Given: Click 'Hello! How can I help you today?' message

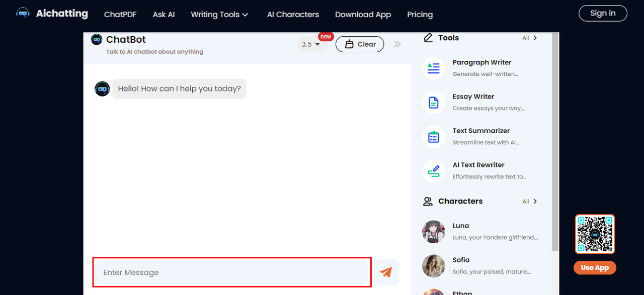Looking at the screenshot, I should pos(179,88).
